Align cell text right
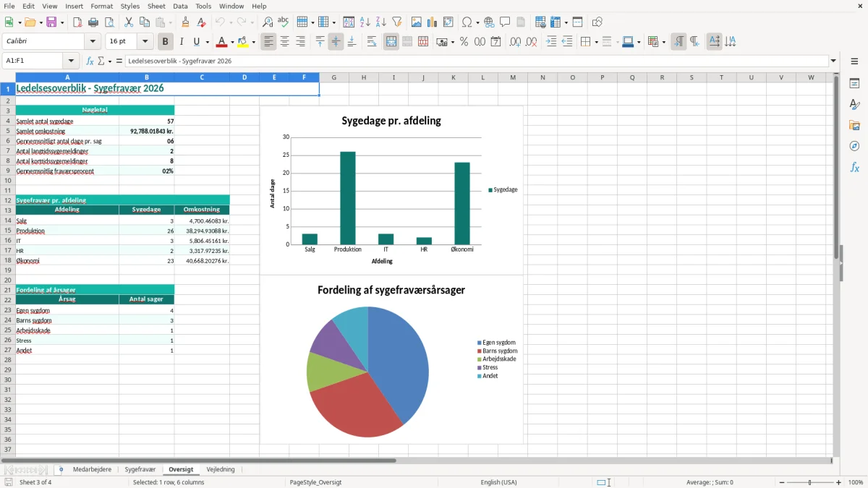 (x=301, y=42)
